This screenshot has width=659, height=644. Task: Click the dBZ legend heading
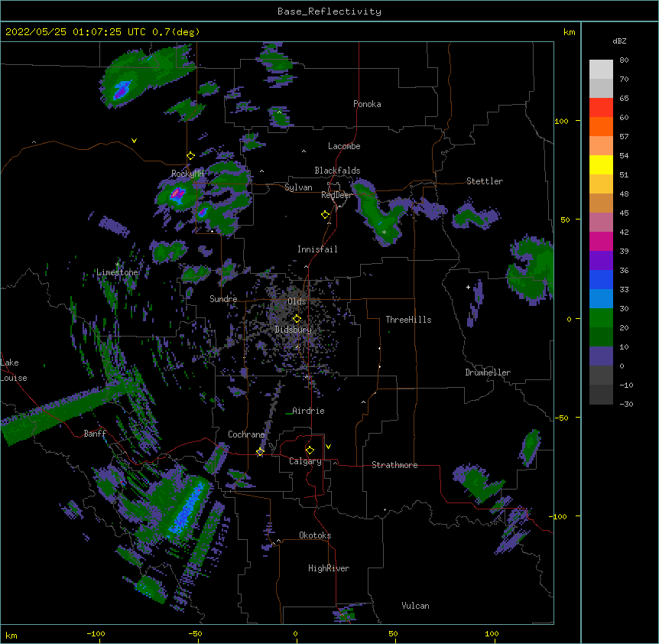[x=619, y=41]
